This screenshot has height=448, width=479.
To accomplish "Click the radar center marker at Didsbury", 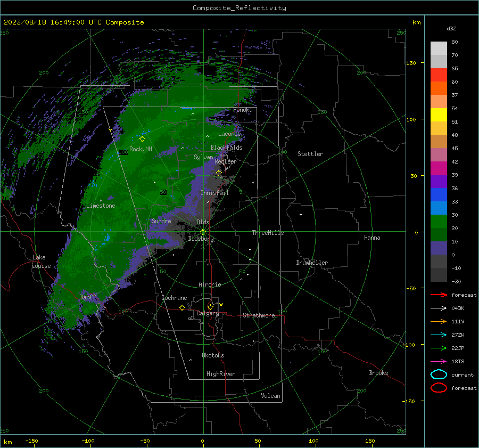I will click(x=203, y=232).
